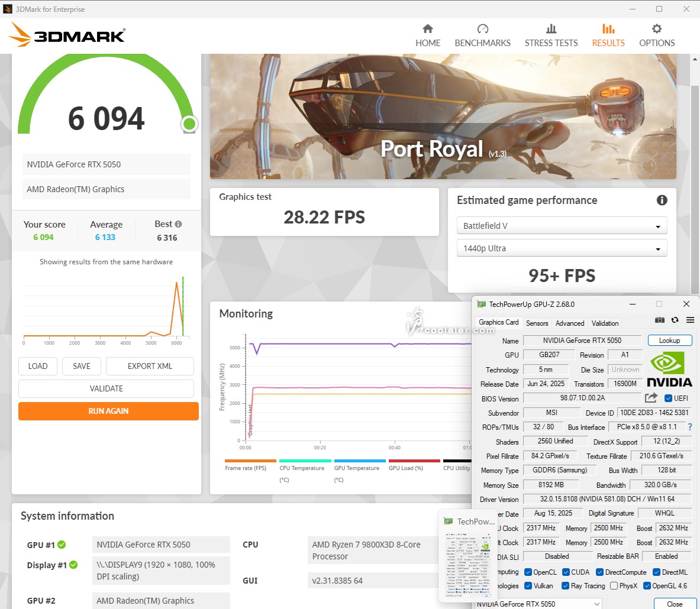Toggle the OpenCL checkbox
Image resolution: width=700 pixels, height=609 pixels.
528,572
